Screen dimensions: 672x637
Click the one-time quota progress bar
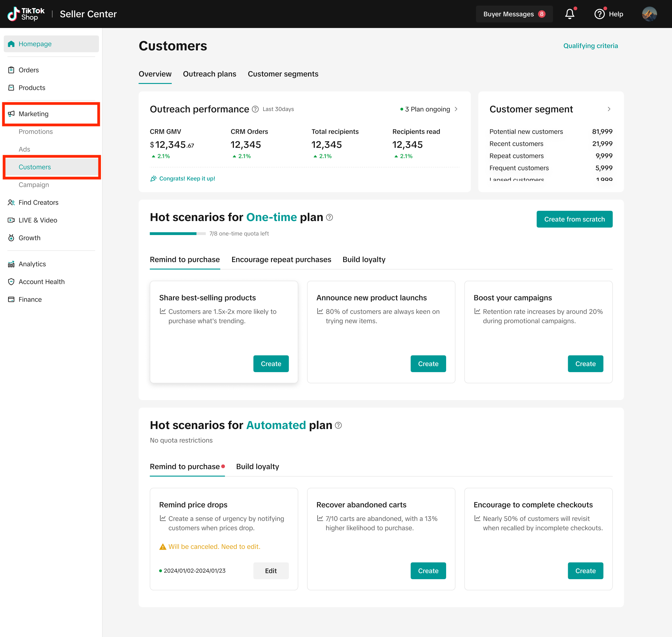pos(177,233)
